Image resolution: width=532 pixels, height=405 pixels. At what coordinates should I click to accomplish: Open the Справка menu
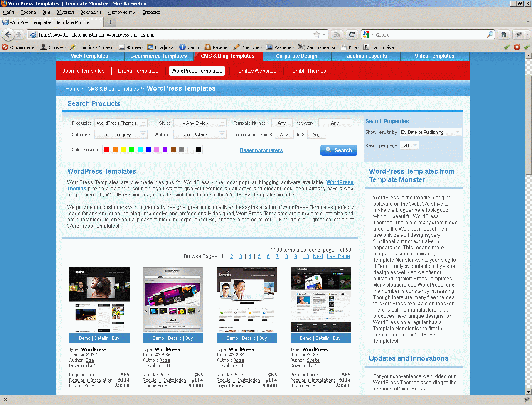151,12
